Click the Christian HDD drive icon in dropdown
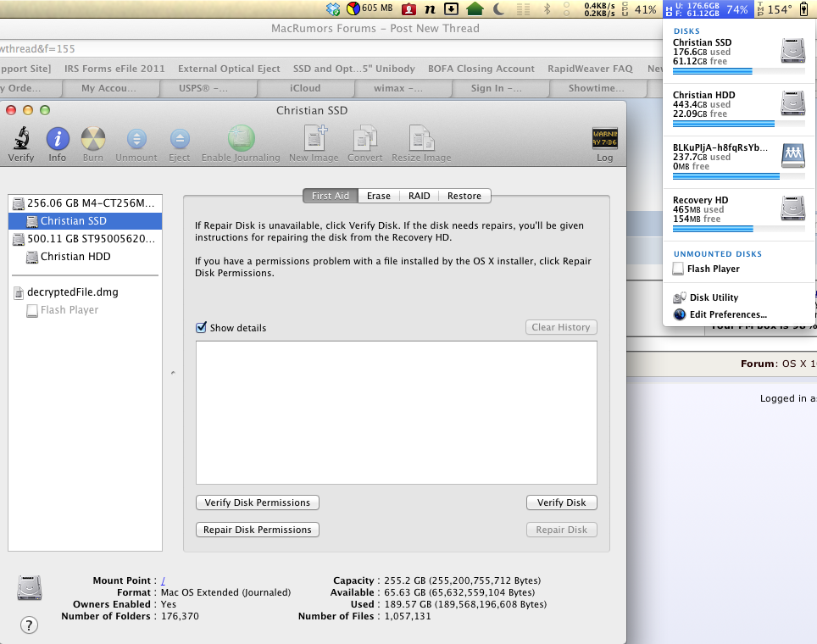This screenshot has height=644, width=817. pyautogui.click(x=793, y=103)
